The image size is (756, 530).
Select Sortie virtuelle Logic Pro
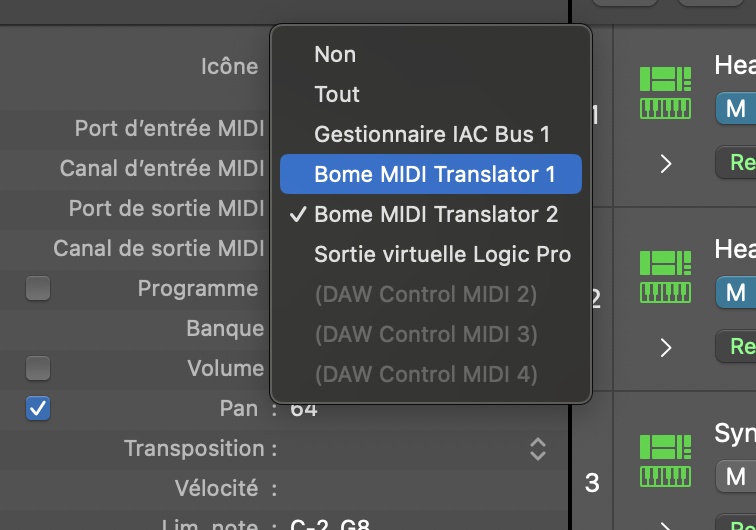(x=442, y=254)
